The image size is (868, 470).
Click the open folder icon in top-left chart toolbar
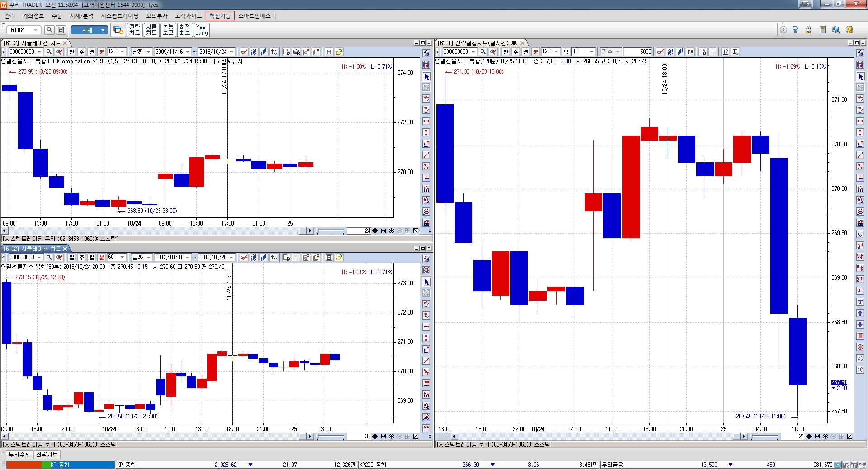click(339, 52)
